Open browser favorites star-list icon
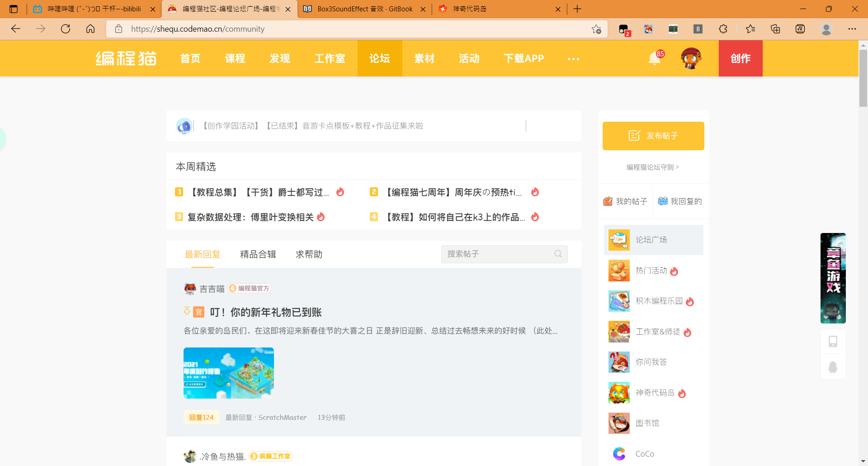 click(x=750, y=29)
